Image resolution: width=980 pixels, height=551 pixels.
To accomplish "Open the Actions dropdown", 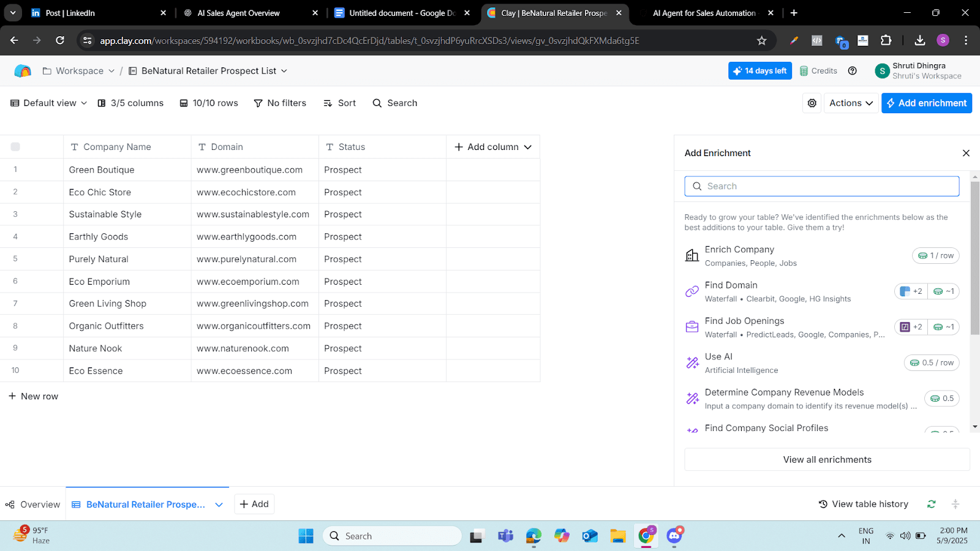I will [x=851, y=103].
